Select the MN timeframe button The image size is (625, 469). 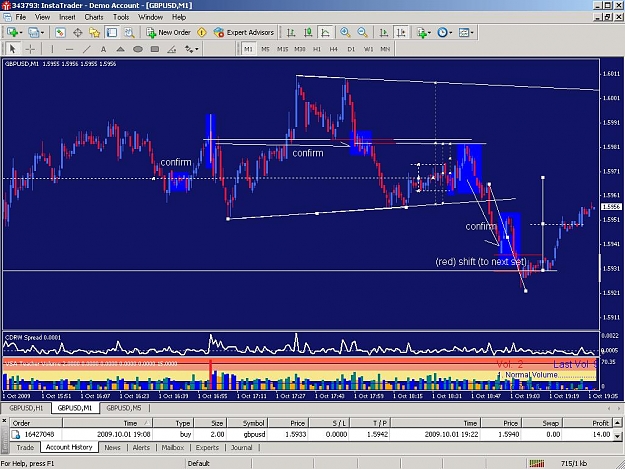(385, 49)
